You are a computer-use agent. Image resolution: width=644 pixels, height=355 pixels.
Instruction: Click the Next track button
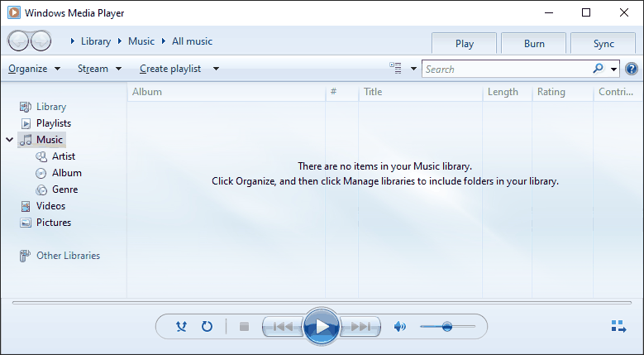pos(360,327)
